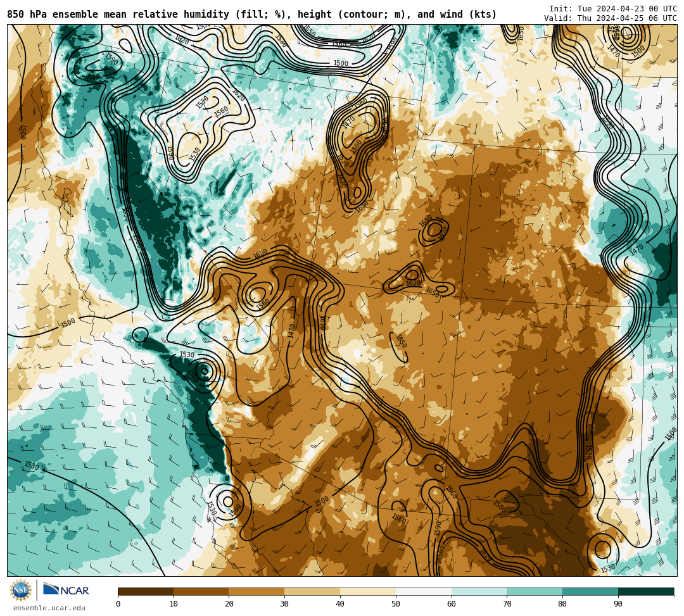Image resolution: width=684 pixels, height=616 pixels.
Task: Click the 80-90 teal colorbar segment
Action: [590, 592]
